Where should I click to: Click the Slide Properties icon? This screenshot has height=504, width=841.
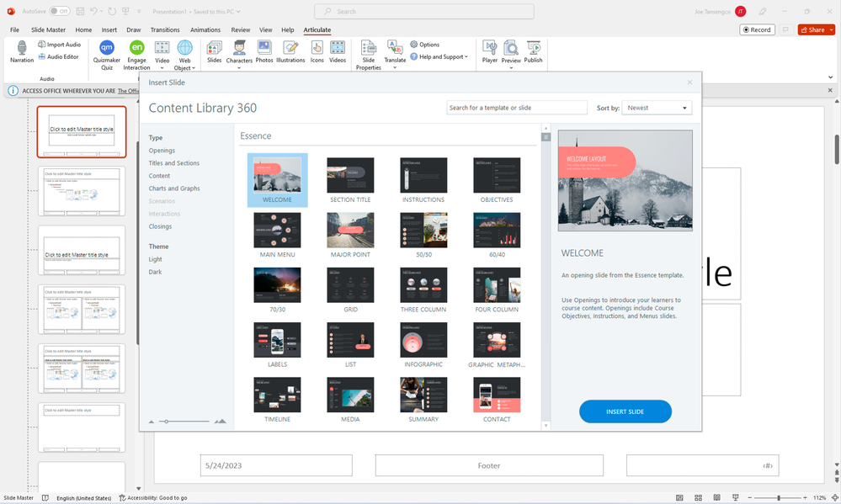(368, 49)
